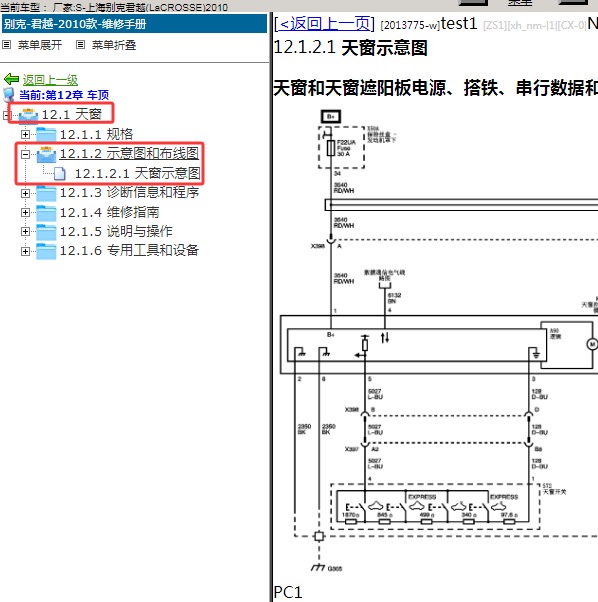This screenshot has height=602, width=598.
Task: Click the test1 label in the header
Action: [458, 24]
